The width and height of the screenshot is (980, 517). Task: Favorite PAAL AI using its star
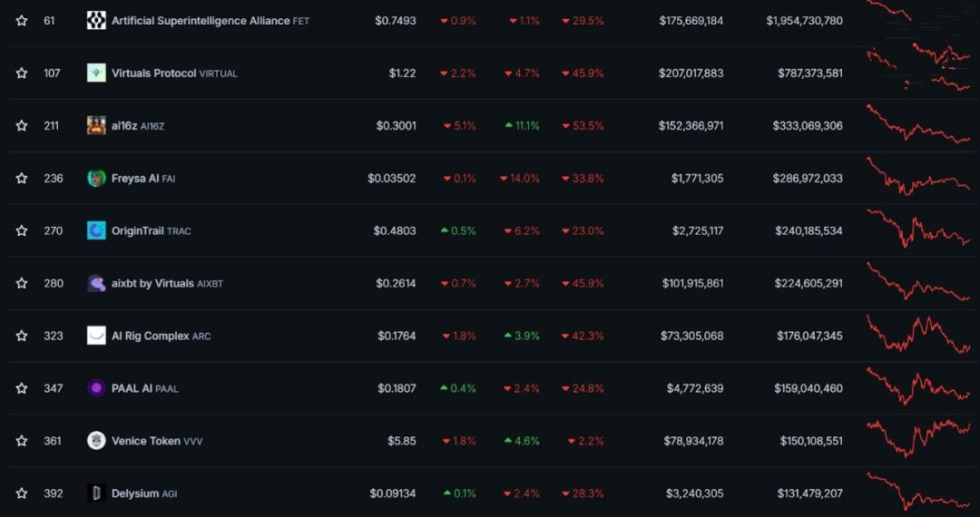pos(21,388)
